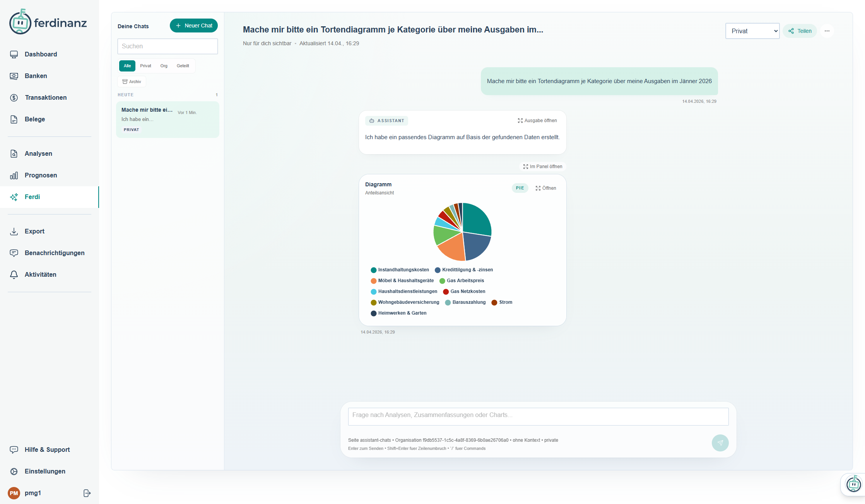
Task: Open the Privat visibility dropdown
Action: tap(752, 31)
